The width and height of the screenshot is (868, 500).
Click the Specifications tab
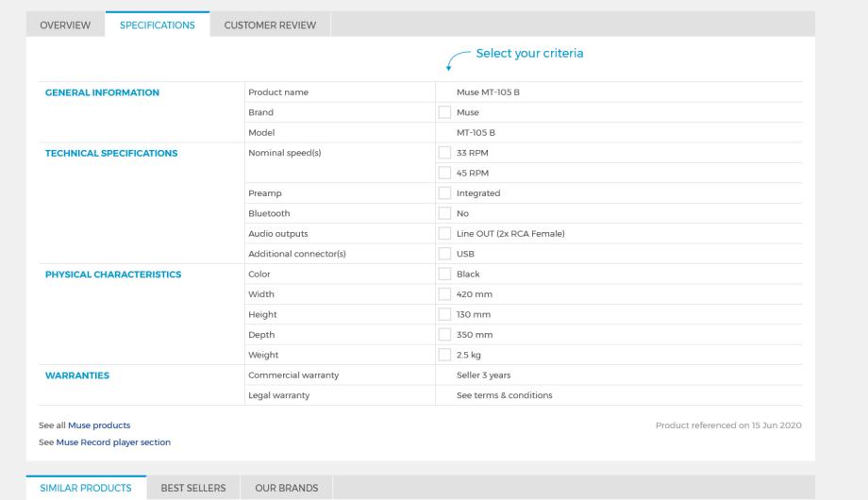click(157, 25)
